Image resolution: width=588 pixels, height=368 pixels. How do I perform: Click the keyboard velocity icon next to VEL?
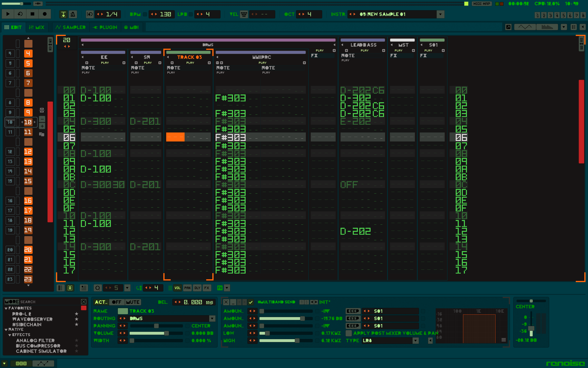click(244, 14)
